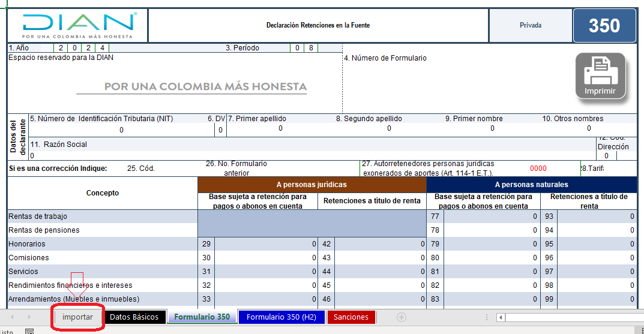This screenshot has height=334, width=644.
Task: Add a new sheet with plus icon
Action: pos(402,317)
